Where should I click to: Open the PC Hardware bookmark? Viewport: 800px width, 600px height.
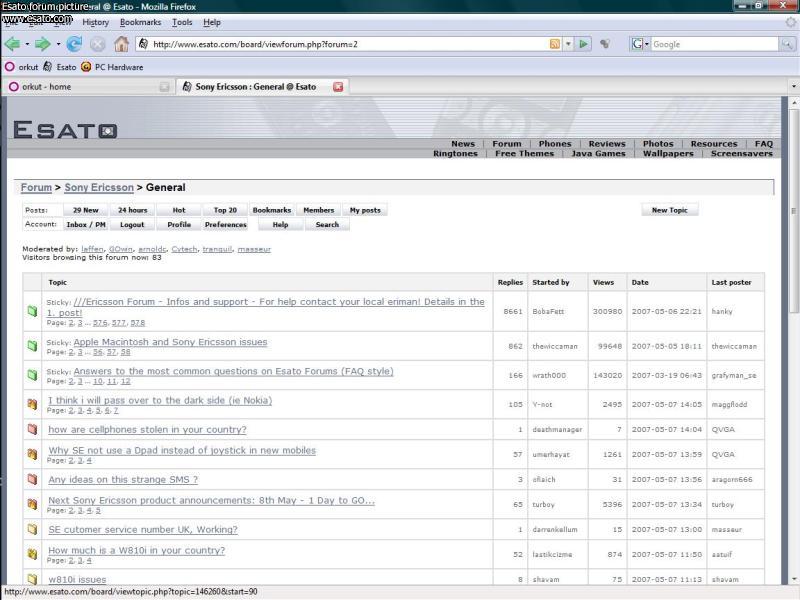pos(112,67)
